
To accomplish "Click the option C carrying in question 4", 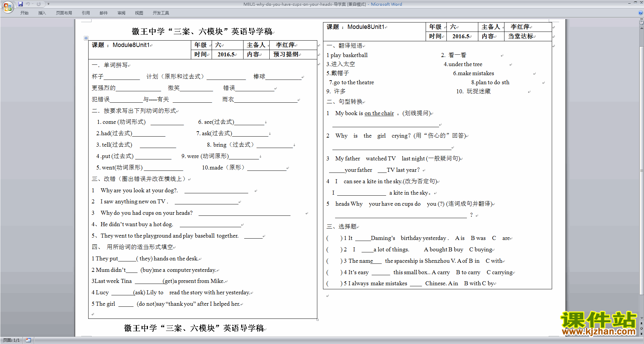I will [500, 272].
